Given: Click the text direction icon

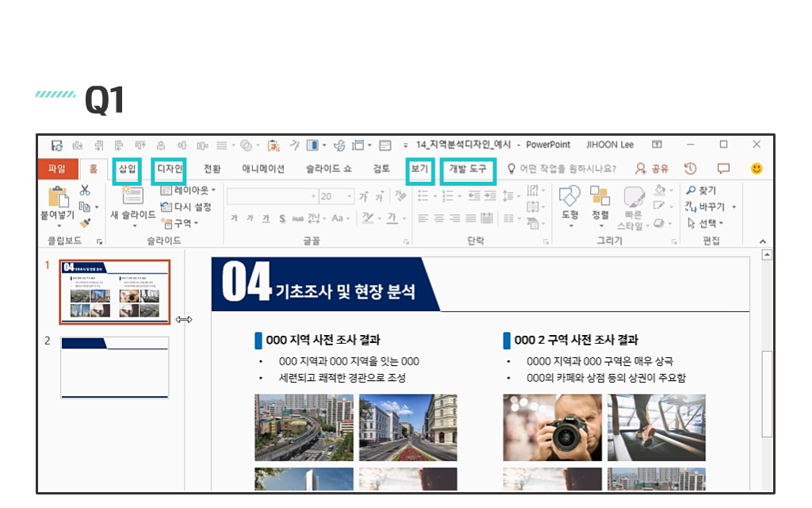Looking at the screenshot, I should 532,190.
